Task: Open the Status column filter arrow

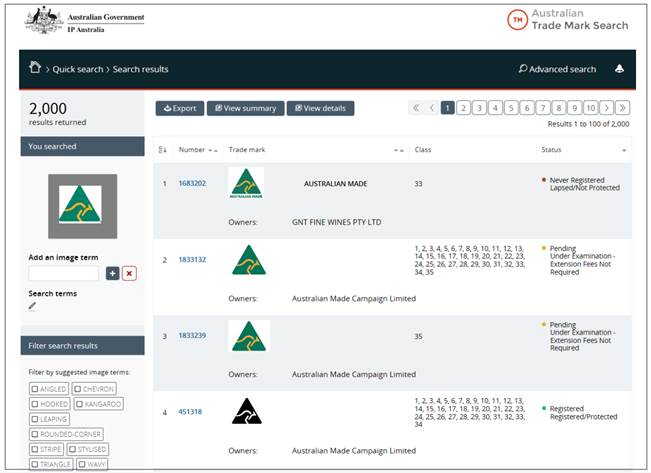Action: click(624, 150)
